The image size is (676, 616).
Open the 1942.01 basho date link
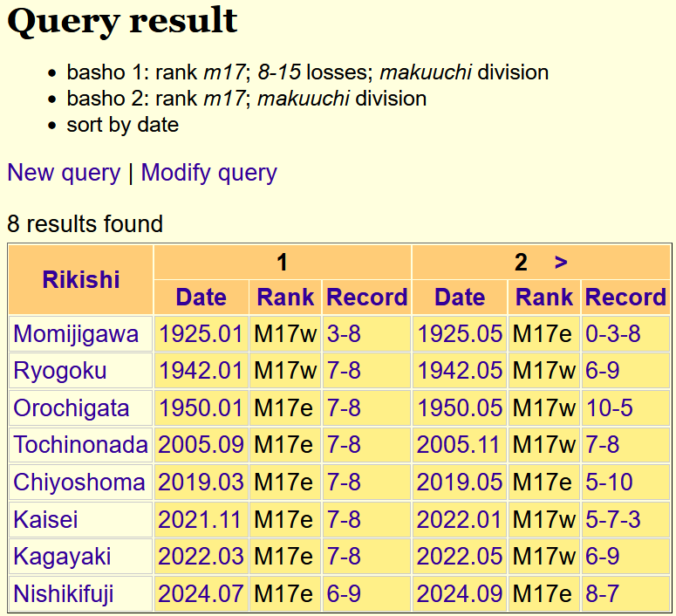[201, 372]
